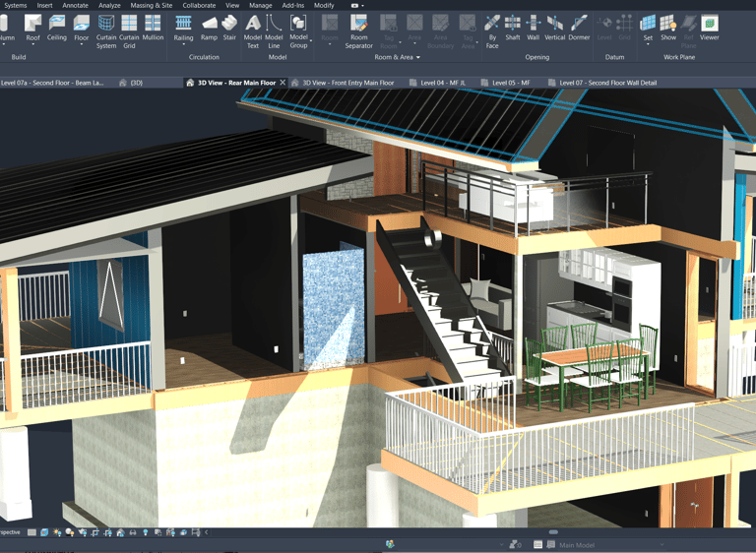Switch to Level 05 - MF view tab
The height and width of the screenshot is (553, 756).
[x=505, y=83]
